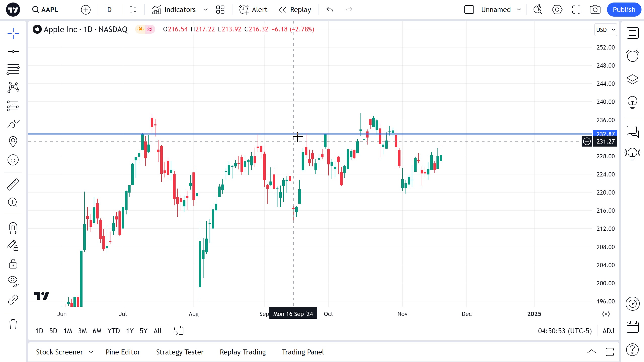Screen dimensions: 644x362
Task: Open the Alerts panel clock icon
Action: pyautogui.click(x=632, y=56)
